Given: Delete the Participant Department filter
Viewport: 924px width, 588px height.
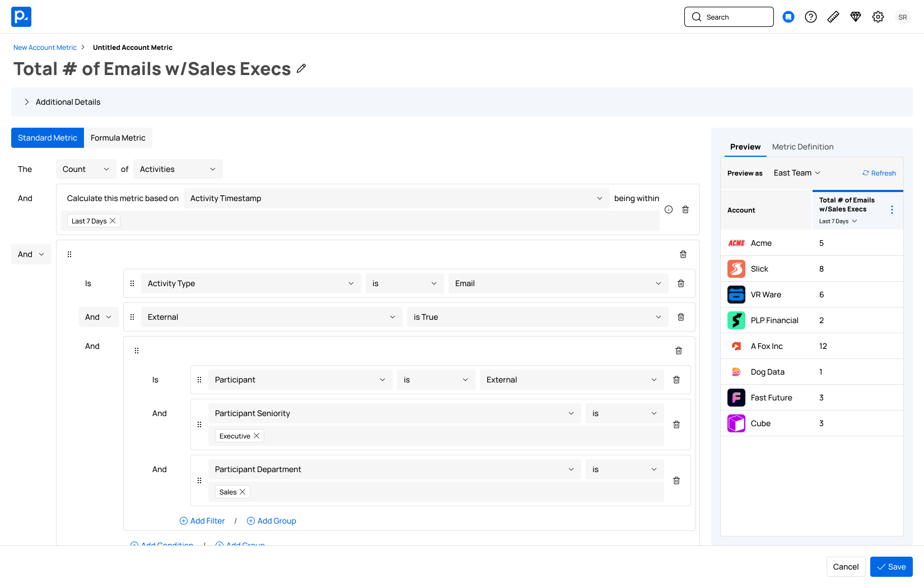Looking at the screenshot, I should (676, 480).
